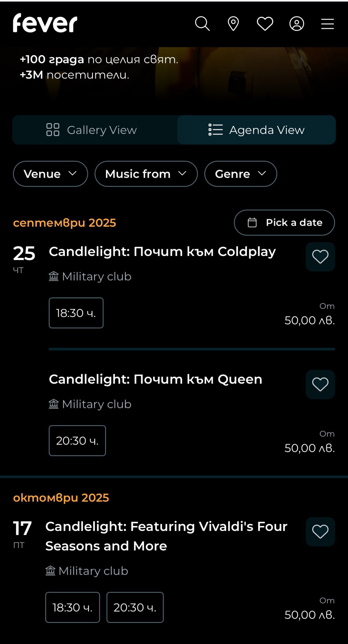Choose 20:30 slot for Vivaldi concert

(135, 607)
